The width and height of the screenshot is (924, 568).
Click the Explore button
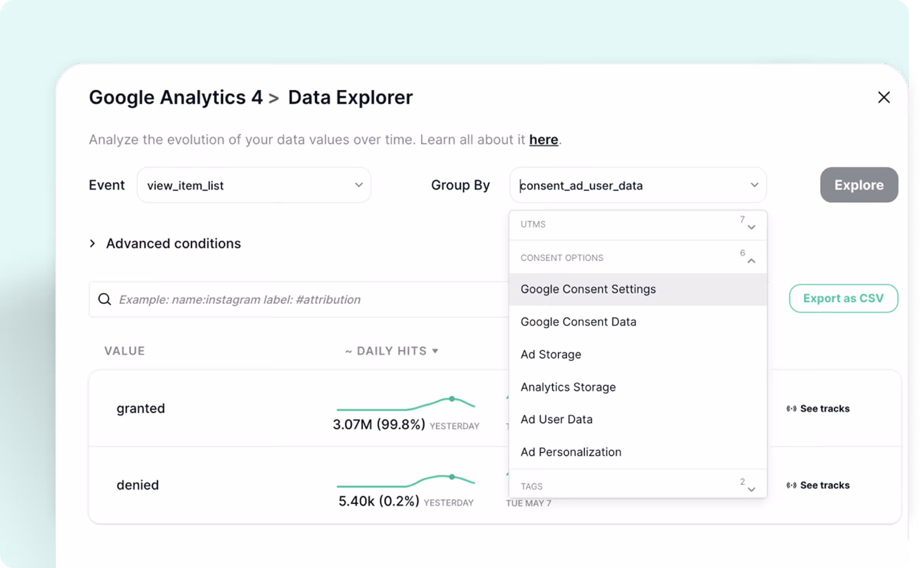click(x=859, y=185)
